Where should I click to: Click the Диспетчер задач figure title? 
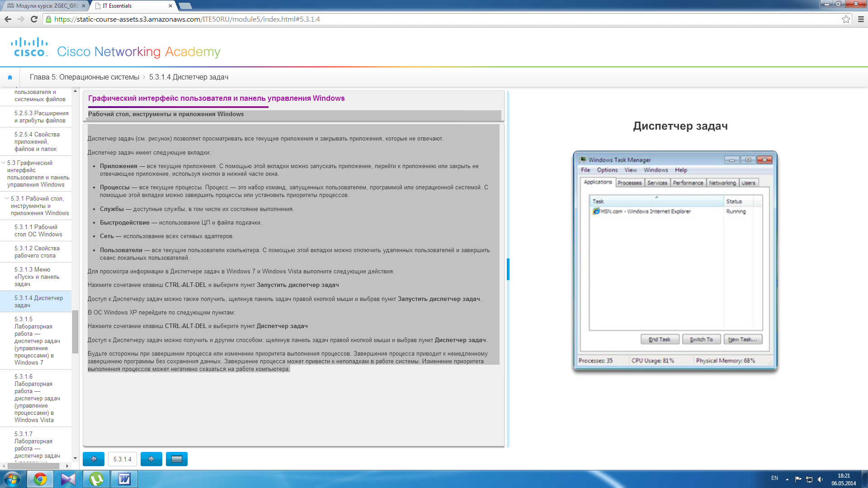680,126
